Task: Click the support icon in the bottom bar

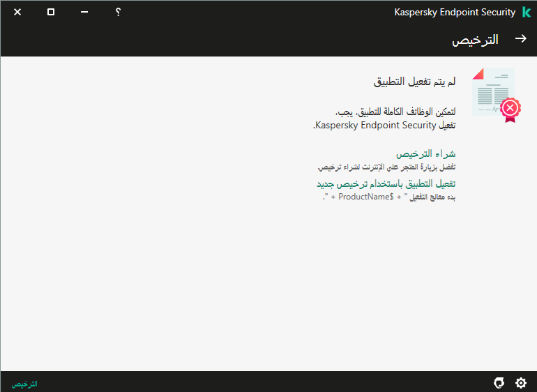Action: click(x=499, y=383)
